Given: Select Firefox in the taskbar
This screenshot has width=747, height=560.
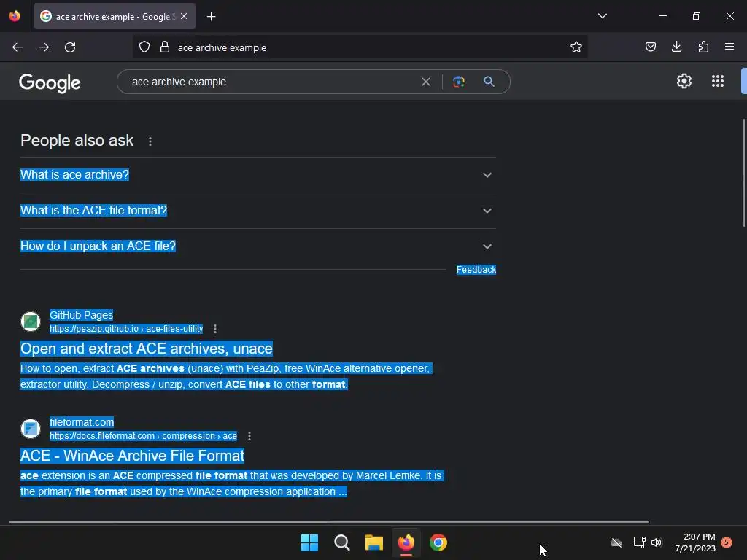Looking at the screenshot, I should tap(406, 542).
